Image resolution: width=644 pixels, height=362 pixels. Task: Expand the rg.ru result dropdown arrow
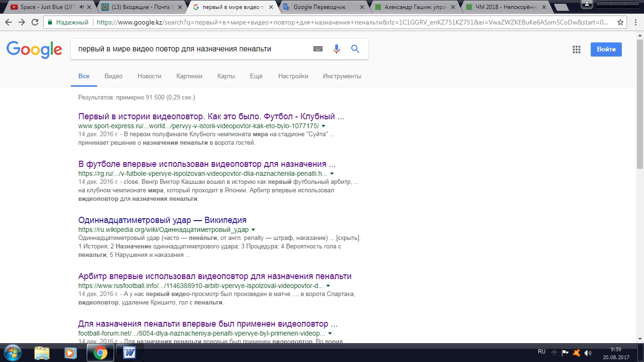tap(332, 174)
